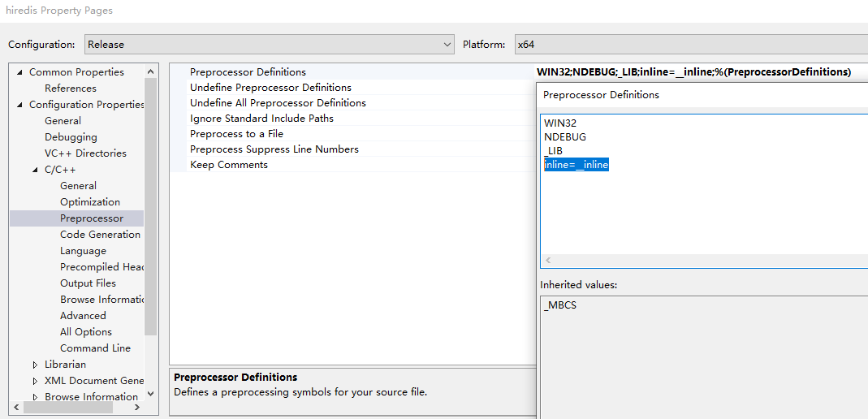Select the Librarian tree item label

[x=65, y=365]
